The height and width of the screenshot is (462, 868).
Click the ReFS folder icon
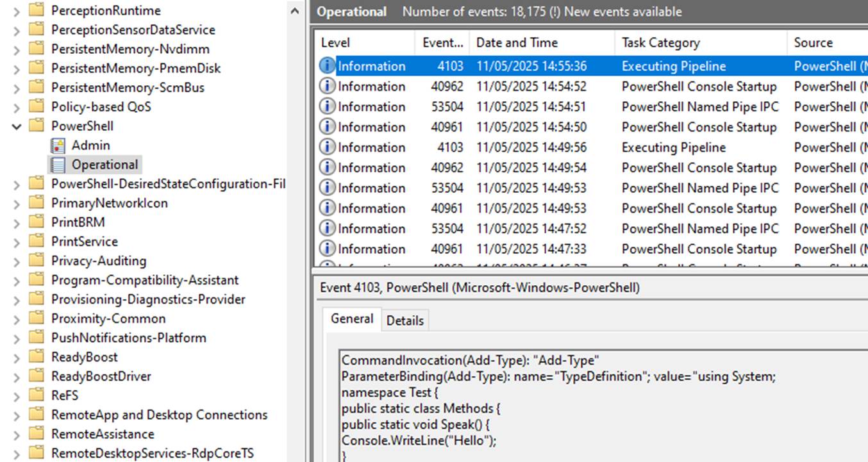coord(38,395)
